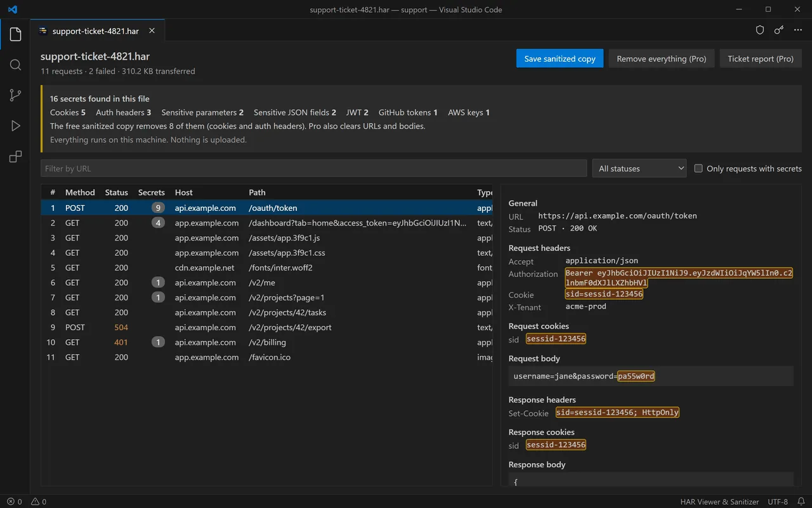Click the Accept value application/json
Screen dimensions: 812x508
click(x=601, y=260)
